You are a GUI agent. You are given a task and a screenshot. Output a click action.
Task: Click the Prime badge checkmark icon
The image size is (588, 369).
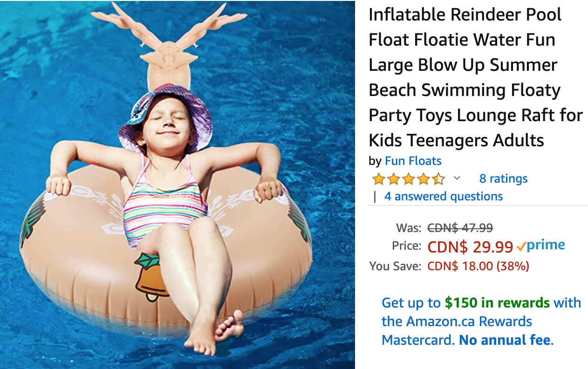[521, 246]
